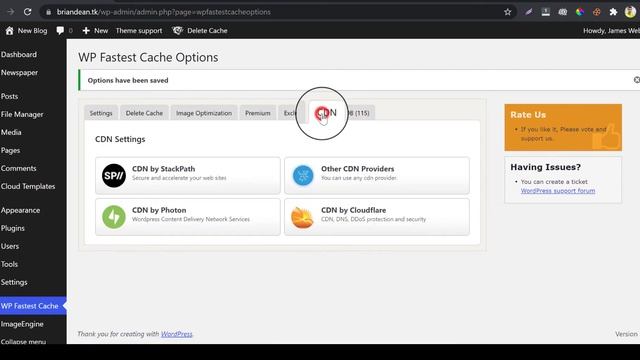Open the Image Optimization tab
Viewport: 640px width, 360px height.
click(204, 113)
